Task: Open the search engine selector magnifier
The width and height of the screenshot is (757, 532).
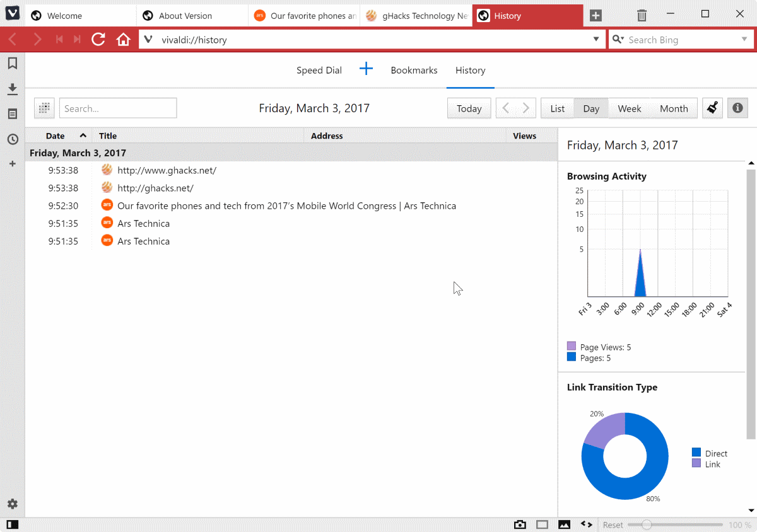Action: coord(618,40)
